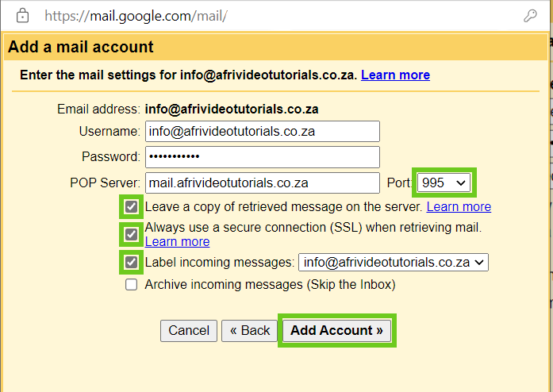Edit the POP Server field
Image resolution: width=553 pixels, height=392 pixels.
[263, 183]
